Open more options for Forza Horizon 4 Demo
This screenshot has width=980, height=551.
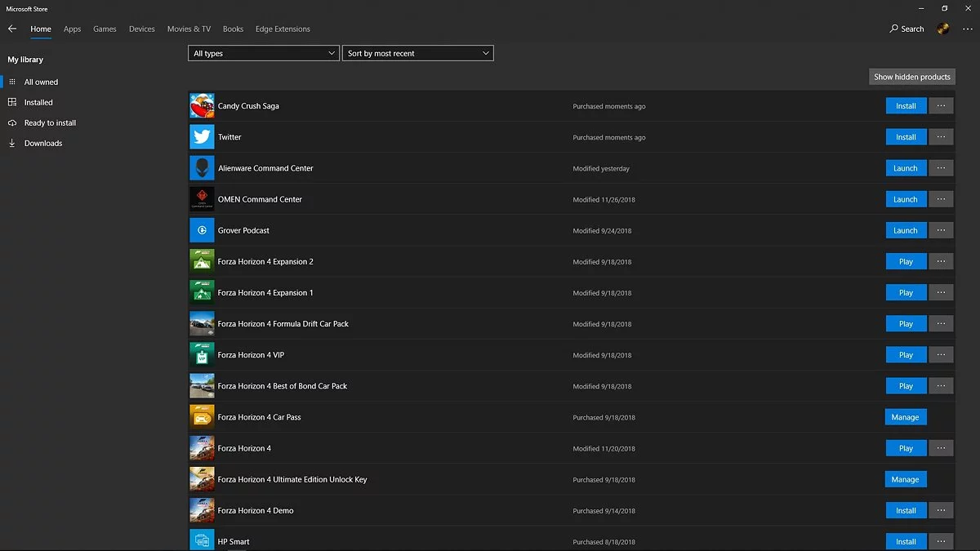coord(941,510)
